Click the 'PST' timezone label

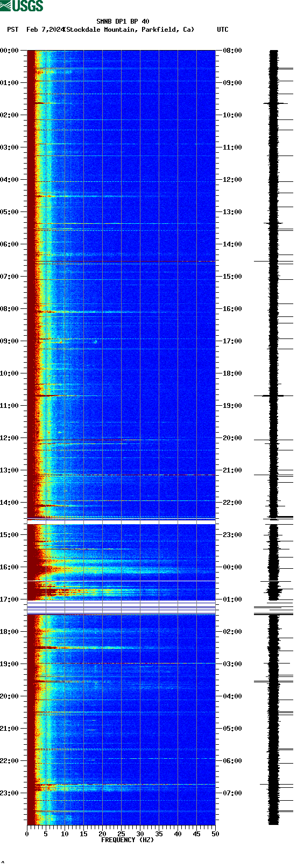12,30
